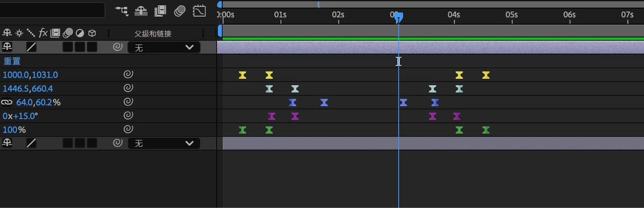
Task: Select the first yellow anchor point keyframe
Action: pos(243,75)
